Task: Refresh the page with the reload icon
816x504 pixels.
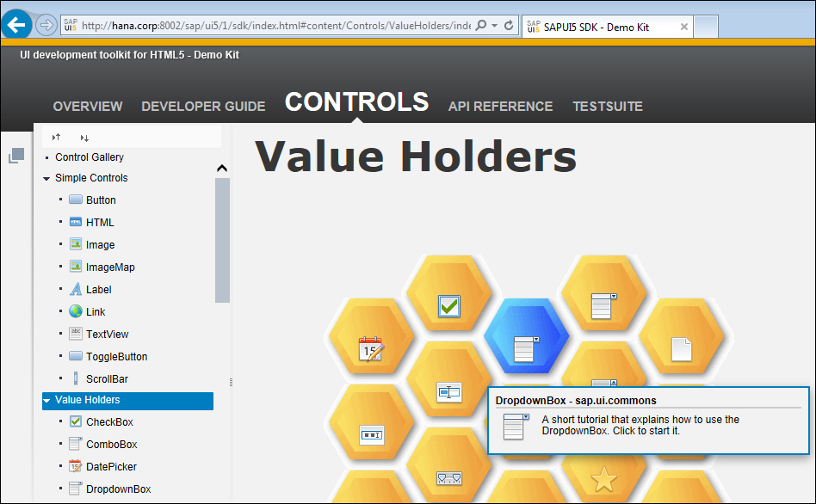Action: point(509,25)
